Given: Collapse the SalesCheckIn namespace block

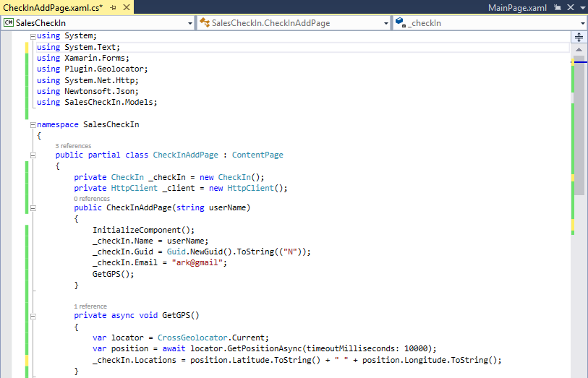Looking at the screenshot, I should pyautogui.click(x=33, y=125).
